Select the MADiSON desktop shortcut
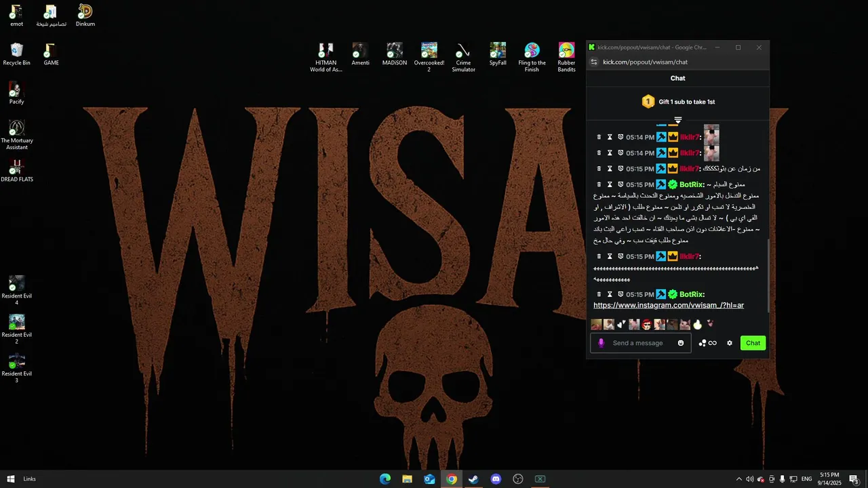The width and height of the screenshot is (868, 488). [x=395, y=54]
